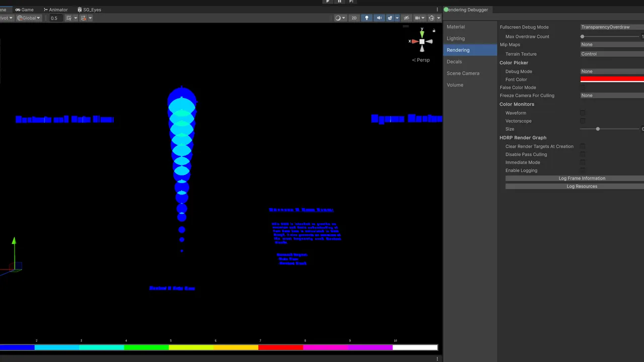Click orientation gizmo lock icon
Viewport: 644px width, 362px height.
pyautogui.click(x=434, y=31)
